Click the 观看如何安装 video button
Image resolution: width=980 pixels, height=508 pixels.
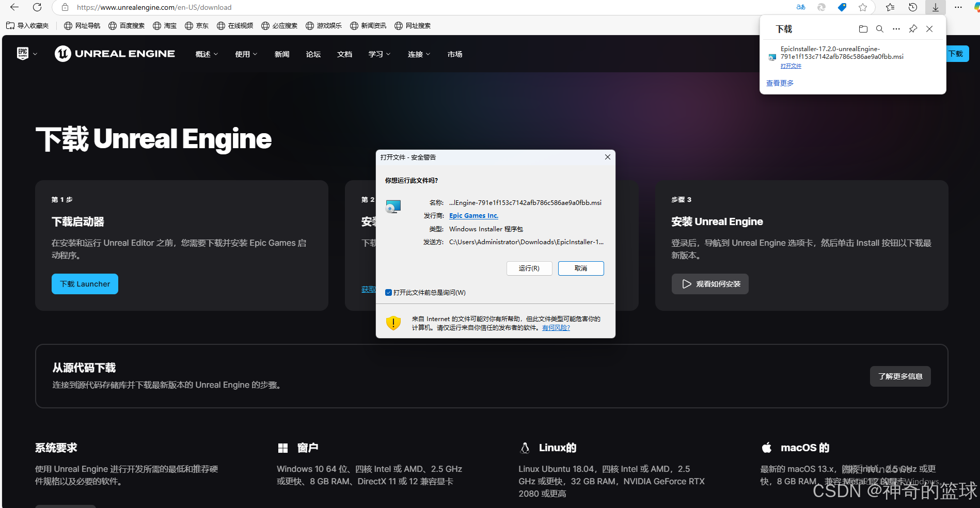pos(710,284)
